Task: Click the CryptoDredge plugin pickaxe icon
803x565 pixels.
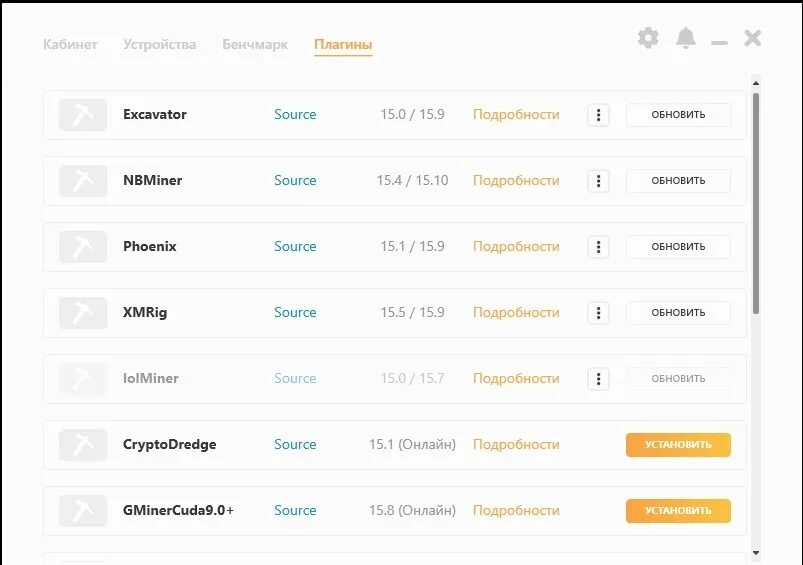Action: [x=83, y=445]
